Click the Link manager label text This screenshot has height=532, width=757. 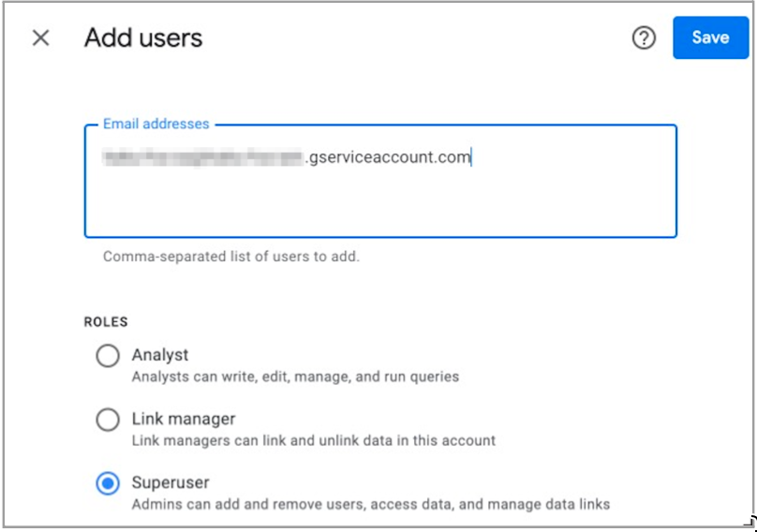[184, 419]
